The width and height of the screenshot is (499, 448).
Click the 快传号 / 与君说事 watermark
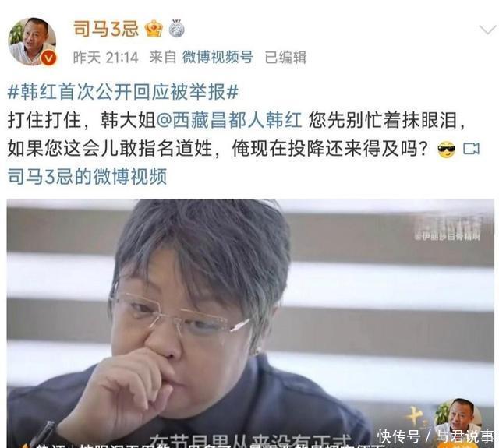436,436
